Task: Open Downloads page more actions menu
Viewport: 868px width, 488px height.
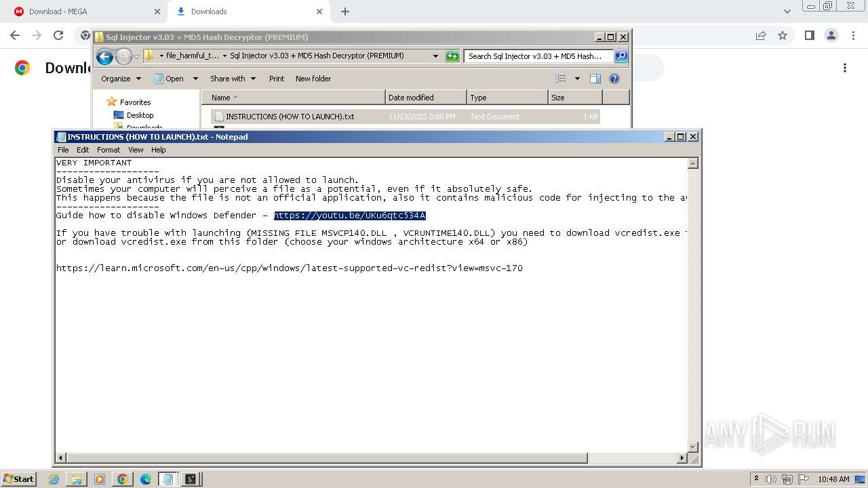Action: point(845,68)
